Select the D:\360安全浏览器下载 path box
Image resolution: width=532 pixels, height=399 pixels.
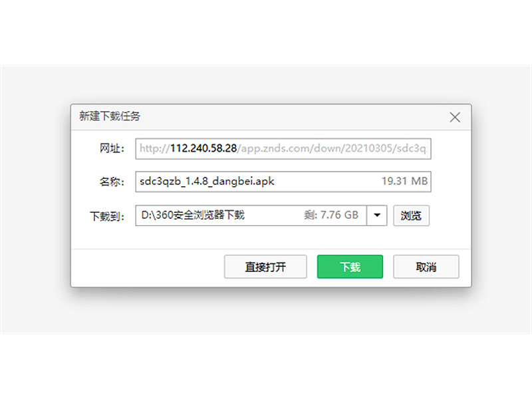[251, 215]
